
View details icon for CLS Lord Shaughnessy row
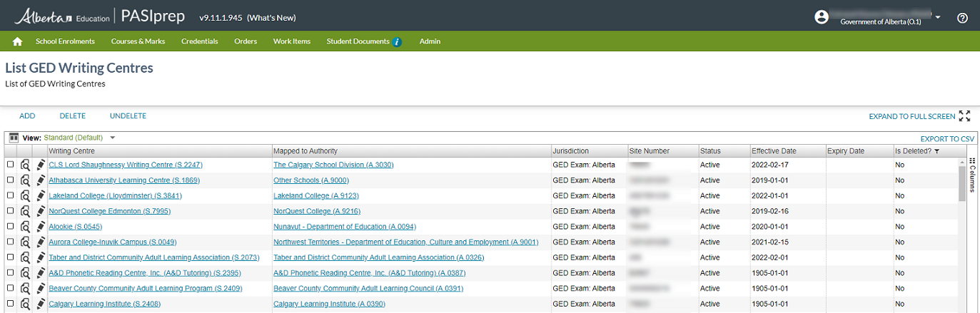pyautogui.click(x=25, y=165)
